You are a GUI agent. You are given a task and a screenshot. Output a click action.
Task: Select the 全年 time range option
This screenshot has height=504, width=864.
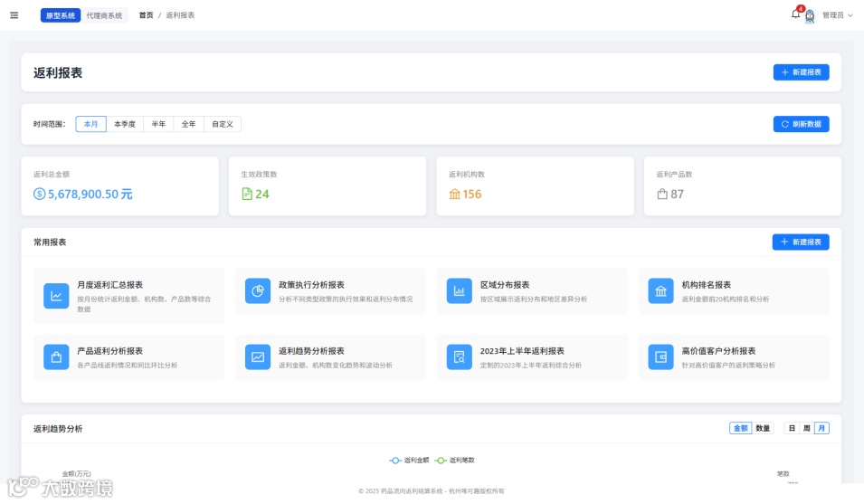click(x=188, y=124)
